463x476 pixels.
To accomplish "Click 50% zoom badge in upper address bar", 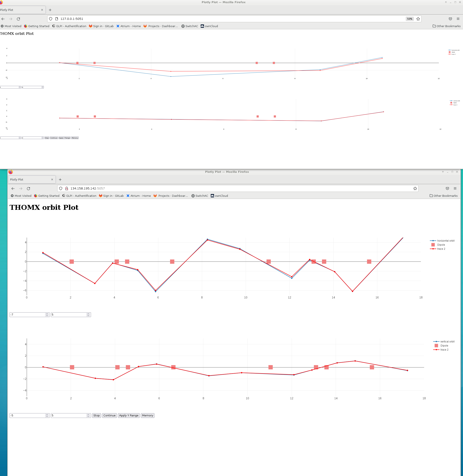I will click(x=410, y=19).
